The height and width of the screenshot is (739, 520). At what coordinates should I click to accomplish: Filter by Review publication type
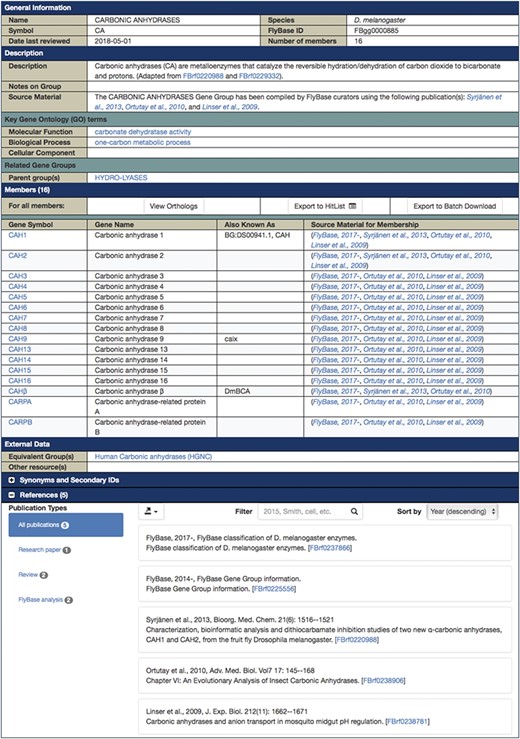(x=33, y=575)
